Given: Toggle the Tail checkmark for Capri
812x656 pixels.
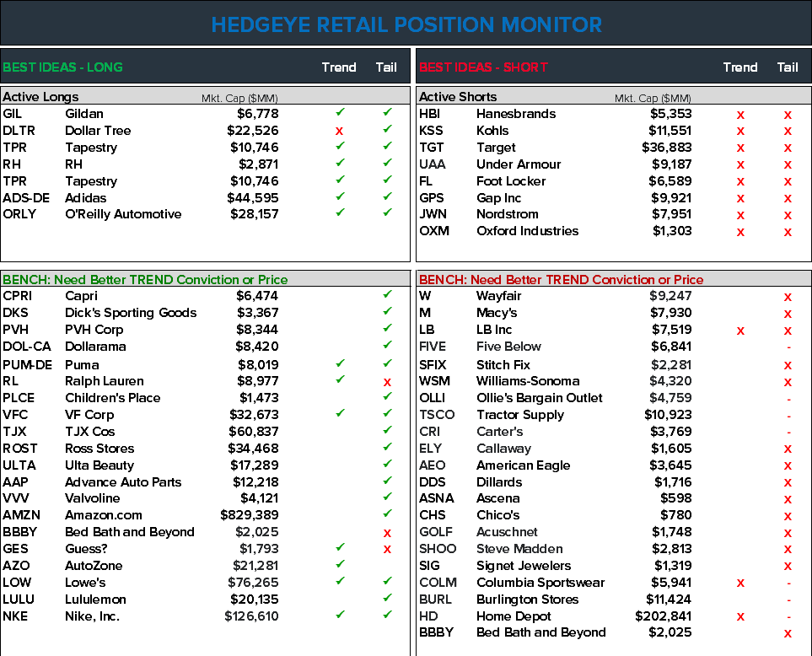Looking at the screenshot, I should click(387, 296).
